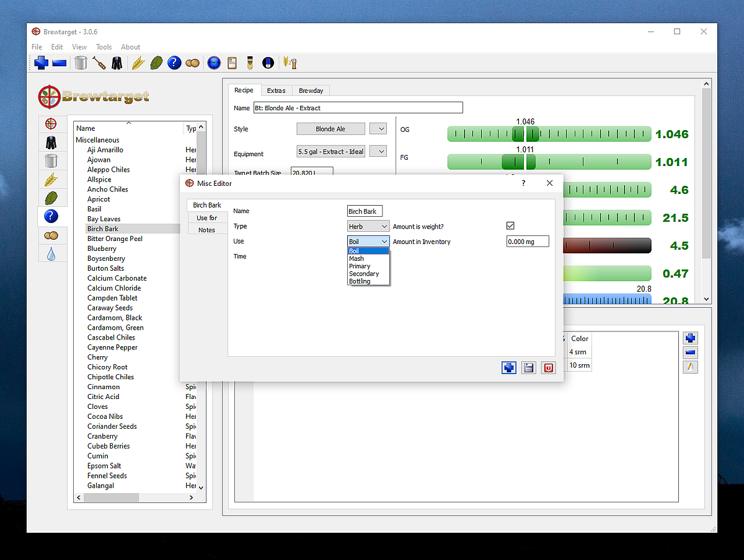
Task: Switch to Styles tab with suit icon in sidebar
Action: click(51, 142)
